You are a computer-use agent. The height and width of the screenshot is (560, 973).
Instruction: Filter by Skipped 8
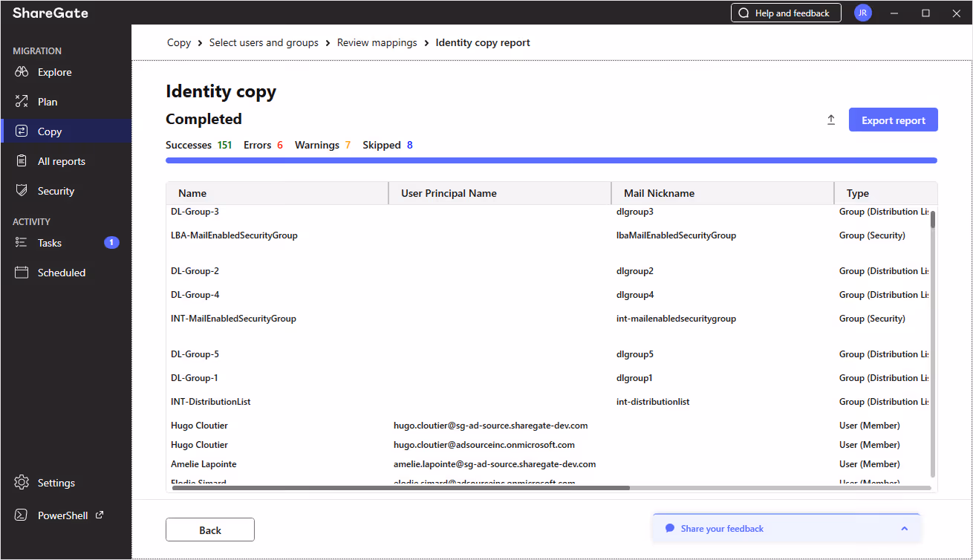388,145
